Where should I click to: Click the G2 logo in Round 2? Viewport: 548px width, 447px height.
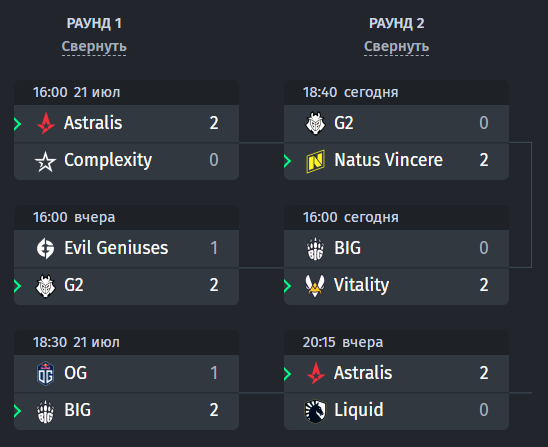tap(315, 123)
